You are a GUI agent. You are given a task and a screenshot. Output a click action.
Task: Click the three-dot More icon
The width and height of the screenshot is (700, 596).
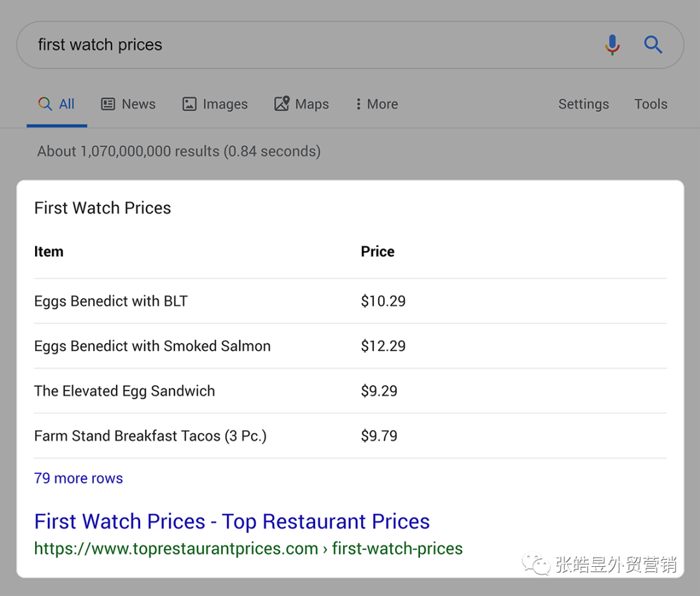358,104
